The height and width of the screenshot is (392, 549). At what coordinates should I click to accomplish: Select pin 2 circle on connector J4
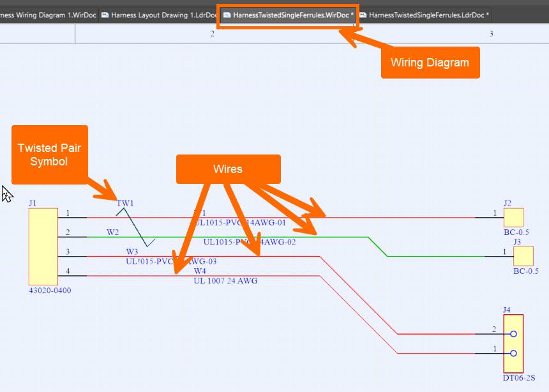coord(513,334)
